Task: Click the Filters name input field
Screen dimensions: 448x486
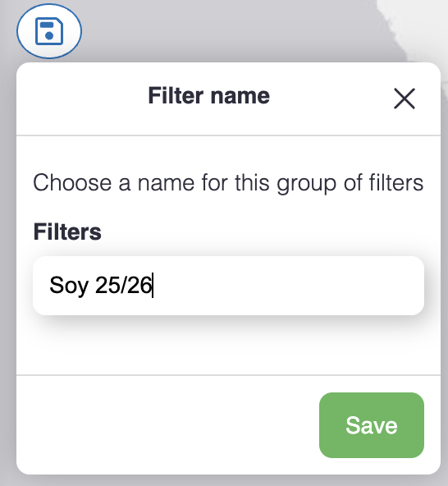Action: tap(228, 286)
